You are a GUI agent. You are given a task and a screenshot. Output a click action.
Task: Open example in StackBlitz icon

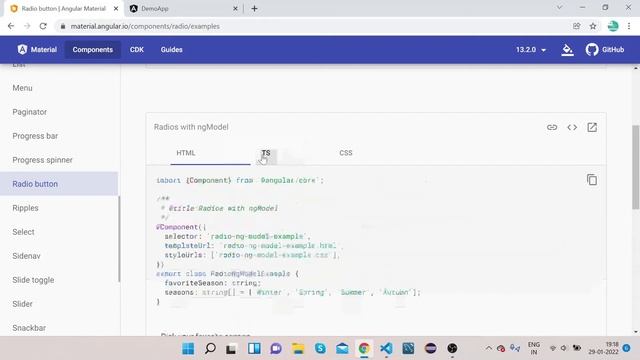(592, 127)
